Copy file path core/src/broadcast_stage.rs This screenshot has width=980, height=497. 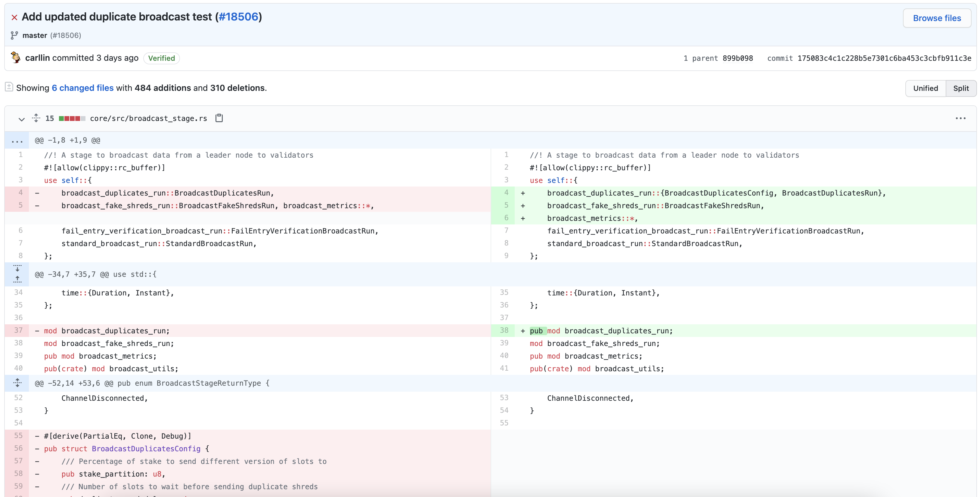tap(219, 118)
